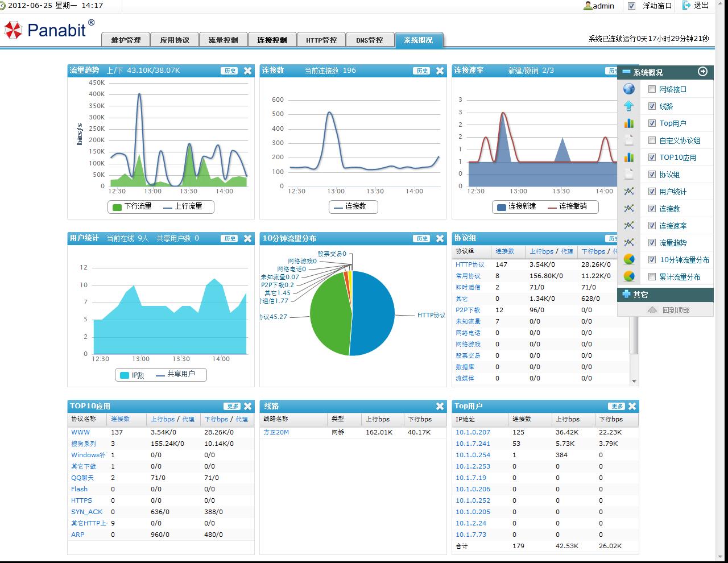Close the 10分钟流量分布 panel
This screenshot has height=563, width=728.
click(x=440, y=239)
